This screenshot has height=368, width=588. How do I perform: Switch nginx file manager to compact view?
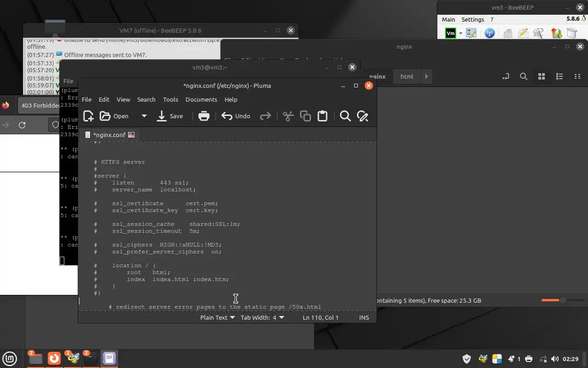[577, 76]
